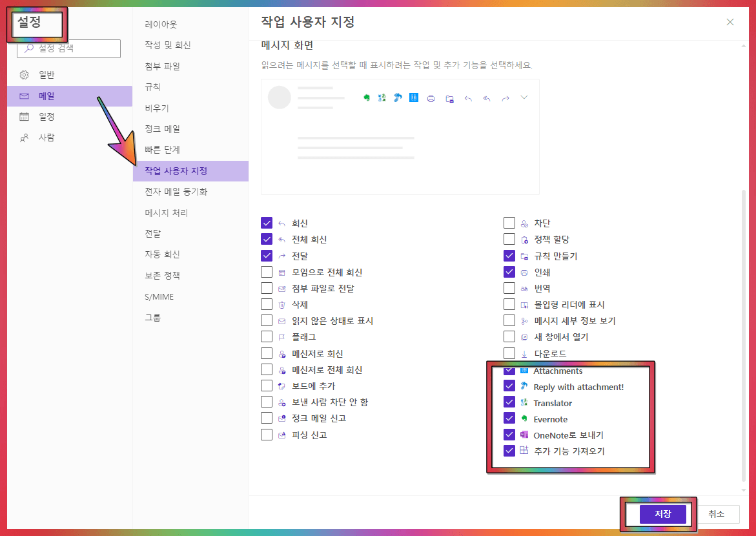
Task: Select the Evernote icon in the message preview toolbar
Action: [367, 98]
